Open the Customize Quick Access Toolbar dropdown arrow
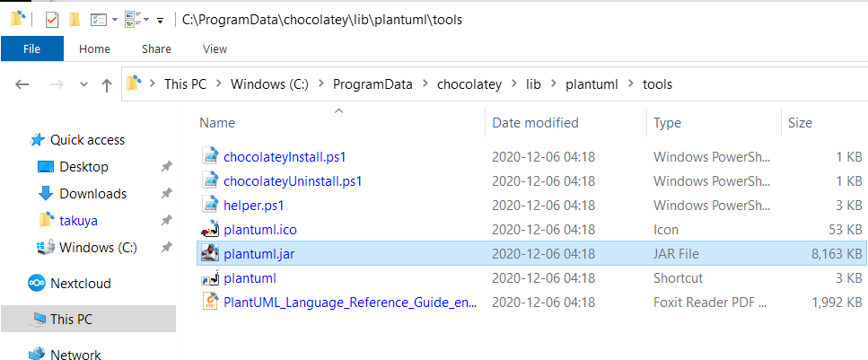The width and height of the screenshot is (868, 360). (x=160, y=21)
